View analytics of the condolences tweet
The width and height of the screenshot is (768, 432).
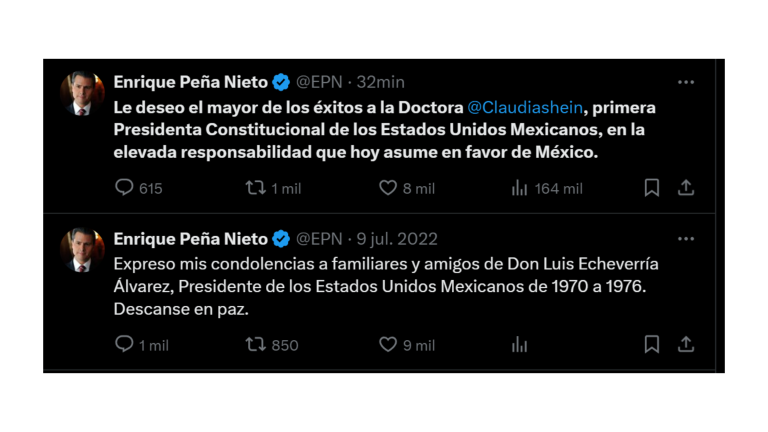(519, 344)
